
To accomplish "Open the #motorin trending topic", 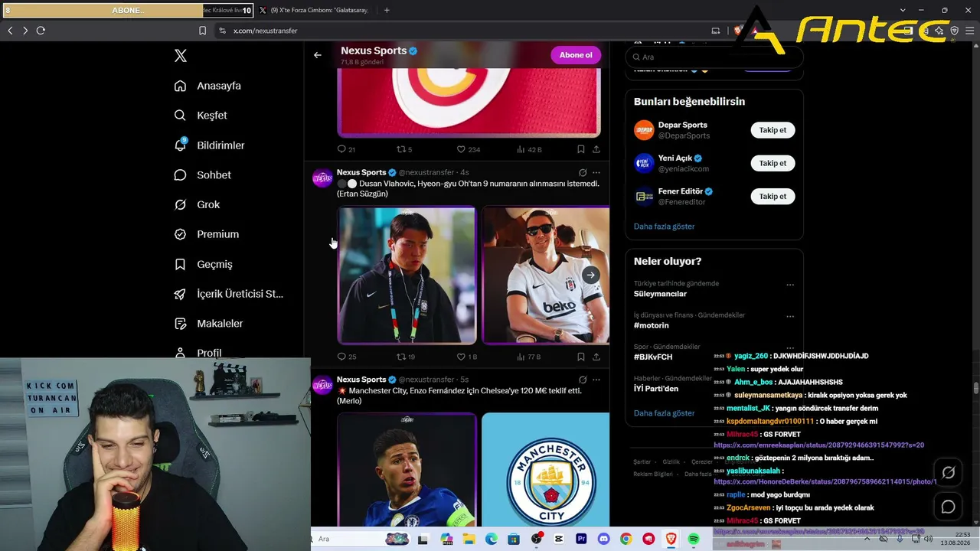I will click(x=652, y=325).
